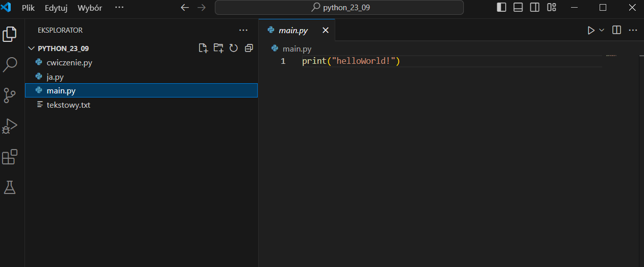The height and width of the screenshot is (267, 644).
Task: Open the Source Control view
Action: click(x=10, y=95)
